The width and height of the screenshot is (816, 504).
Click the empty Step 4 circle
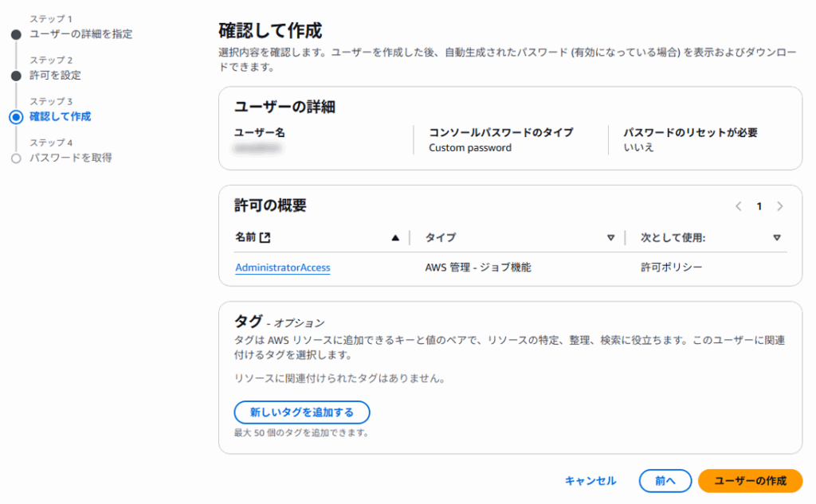[x=16, y=158]
